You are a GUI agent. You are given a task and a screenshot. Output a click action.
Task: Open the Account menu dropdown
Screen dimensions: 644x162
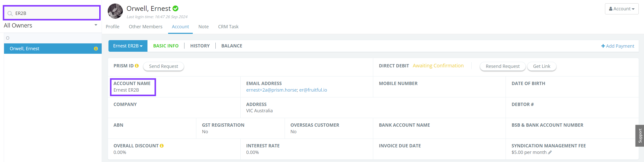(622, 9)
